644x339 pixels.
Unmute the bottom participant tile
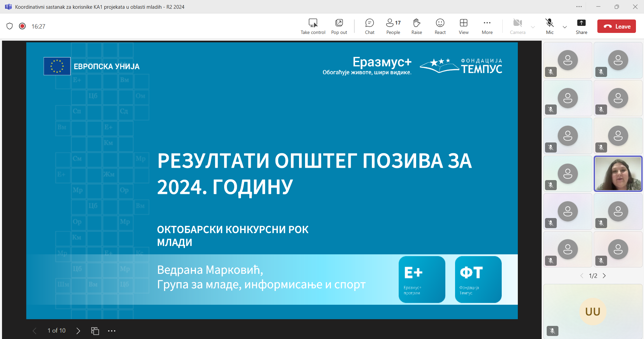552,331
